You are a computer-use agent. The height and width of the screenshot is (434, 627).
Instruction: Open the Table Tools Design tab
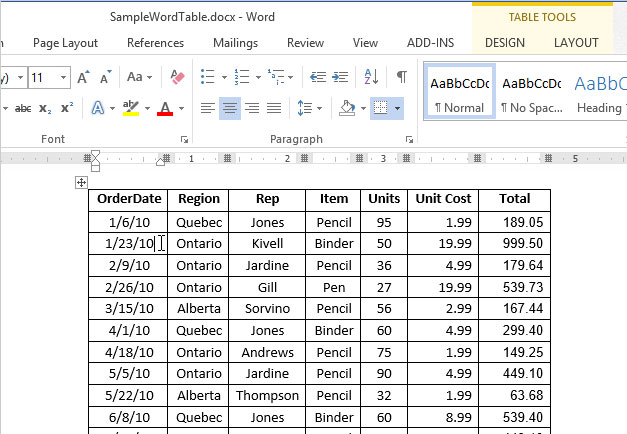(x=504, y=43)
